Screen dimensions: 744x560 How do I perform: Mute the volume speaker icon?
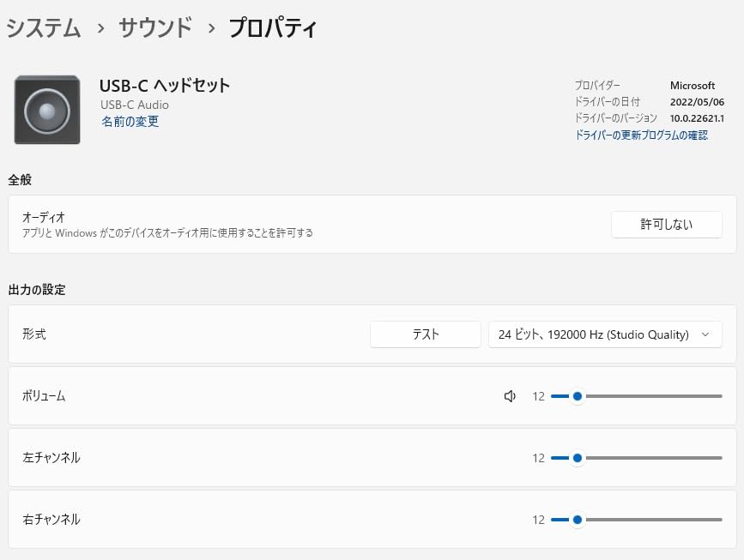coord(510,396)
